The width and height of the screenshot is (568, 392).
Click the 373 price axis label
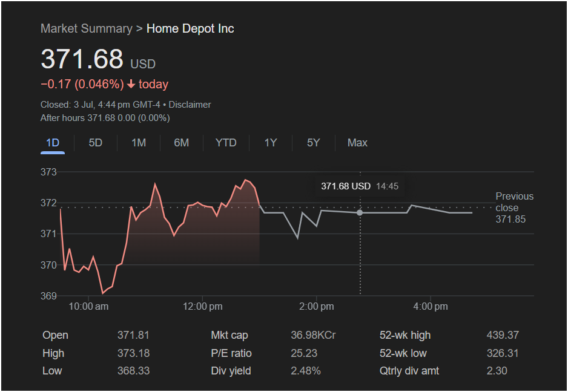click(x=48, y=172)
